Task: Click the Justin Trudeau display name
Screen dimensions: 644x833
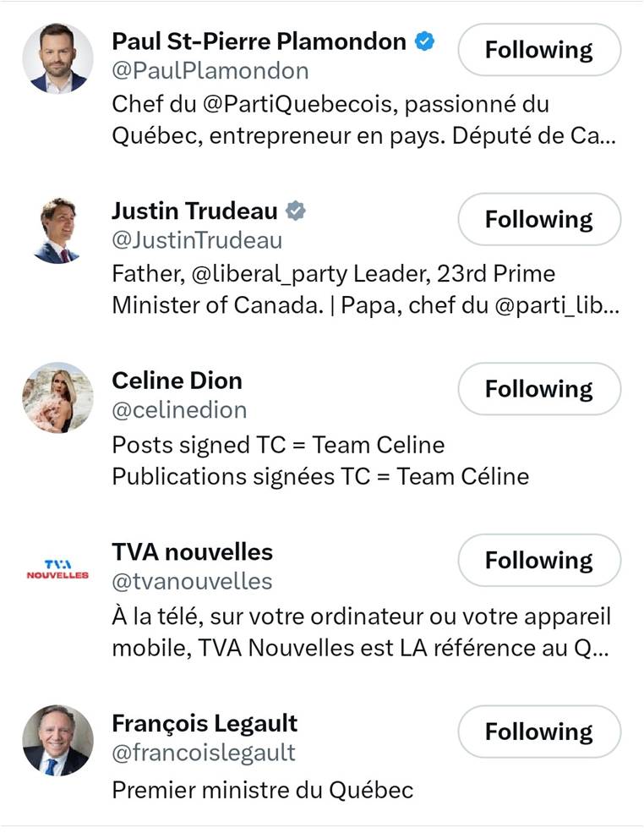Action: [x=194, y=211]
